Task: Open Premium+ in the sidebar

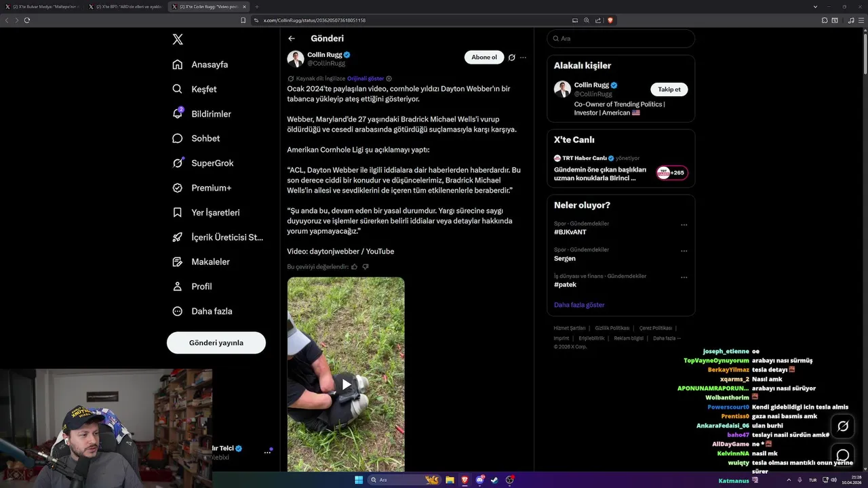Action: (201, 188)
